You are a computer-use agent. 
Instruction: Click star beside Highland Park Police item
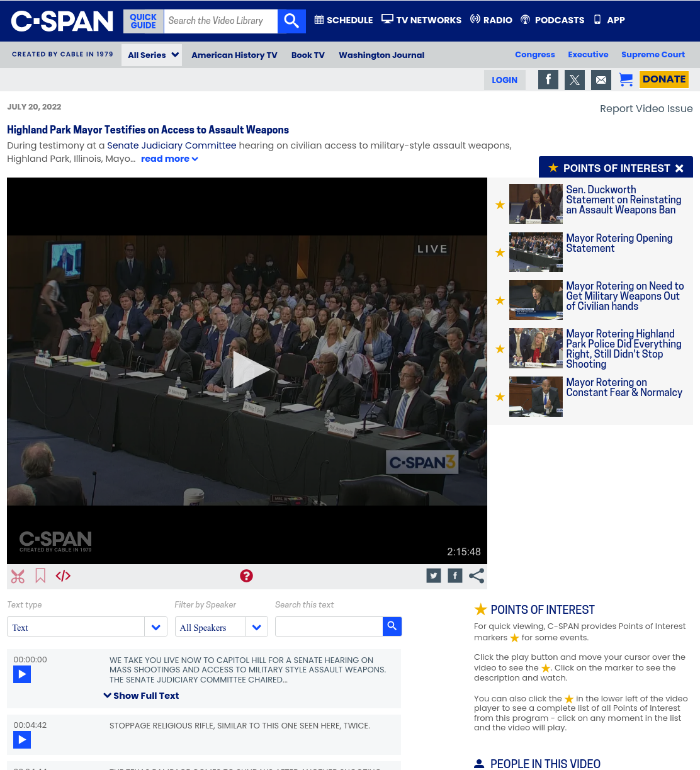pos(500,349)
